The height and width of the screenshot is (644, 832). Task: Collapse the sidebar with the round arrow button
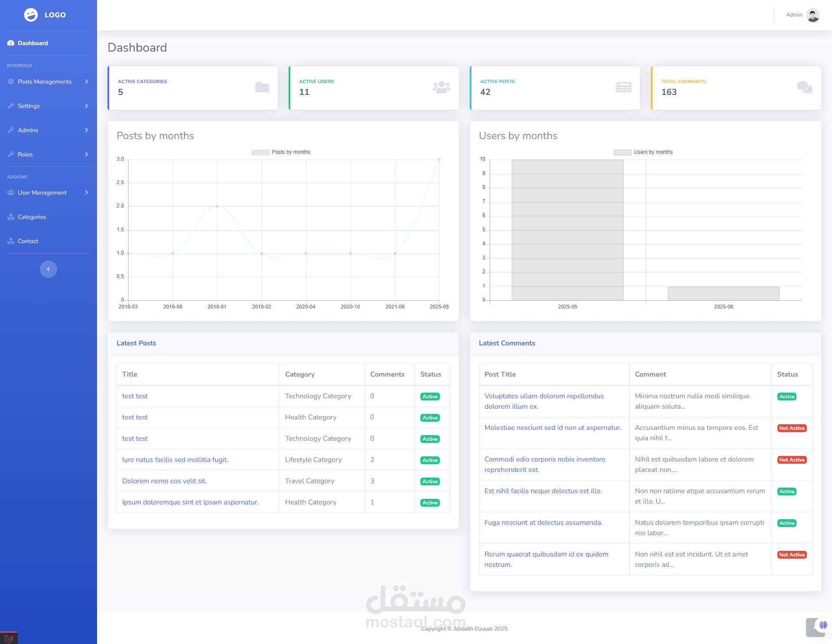(49, 269)
